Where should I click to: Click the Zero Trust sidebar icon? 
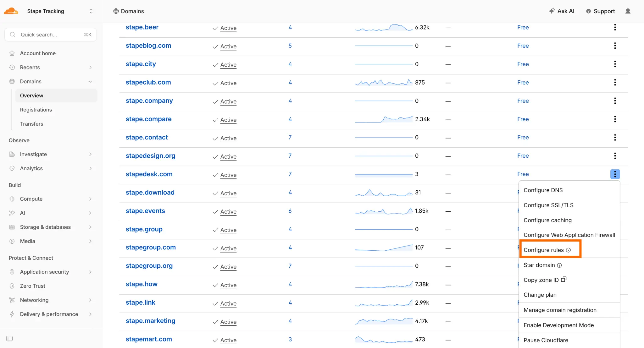tap(12, 286)
